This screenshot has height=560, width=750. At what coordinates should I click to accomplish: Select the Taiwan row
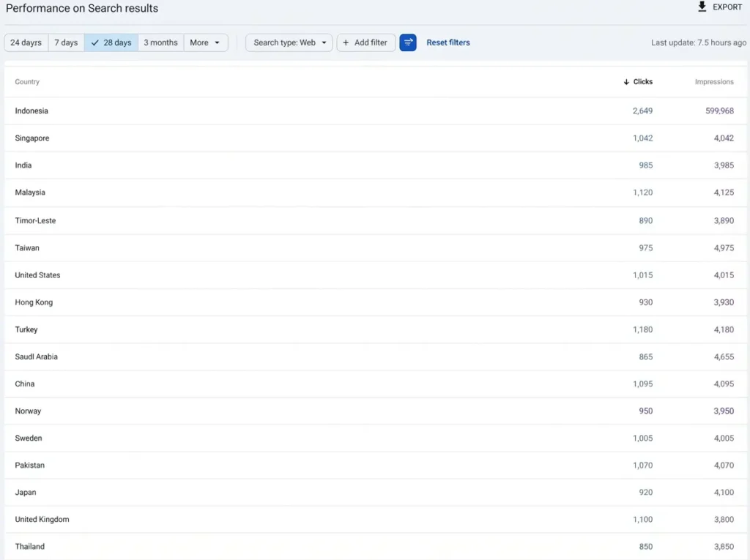coord(376,247)
